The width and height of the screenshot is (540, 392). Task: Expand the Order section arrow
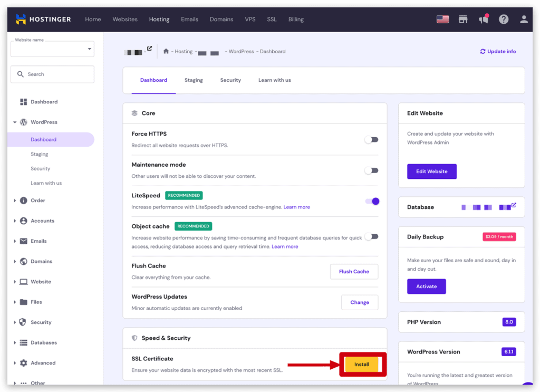(x=15, y=200)
